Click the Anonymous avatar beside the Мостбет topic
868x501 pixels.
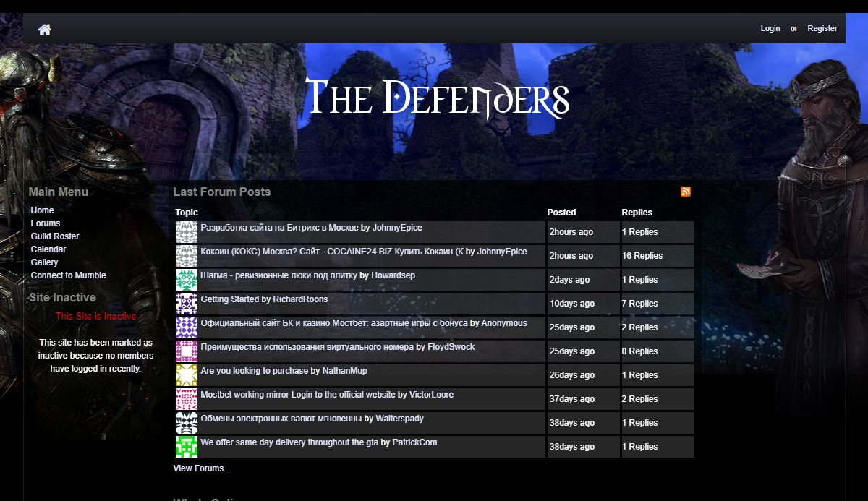point(187,327)
